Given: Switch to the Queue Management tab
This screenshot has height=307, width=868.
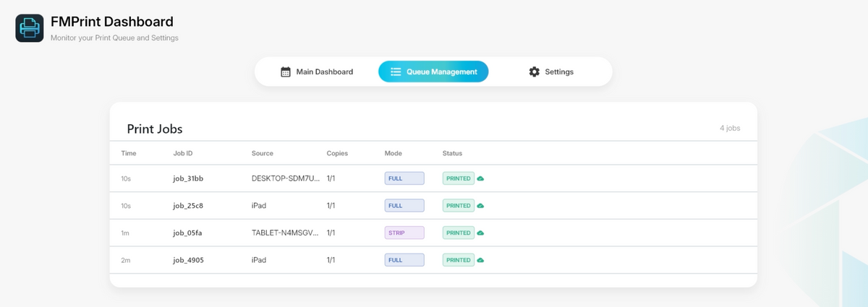Looking at the screenshot, I should pos(433,72).
